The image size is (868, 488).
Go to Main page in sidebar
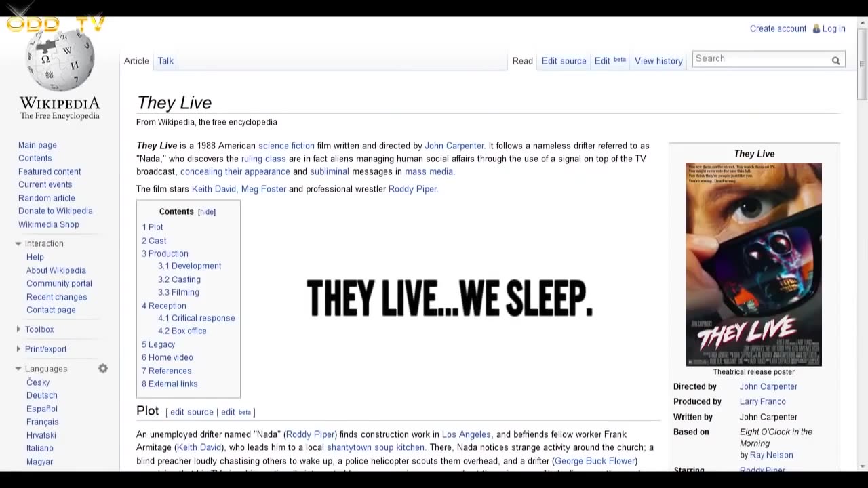37,145
